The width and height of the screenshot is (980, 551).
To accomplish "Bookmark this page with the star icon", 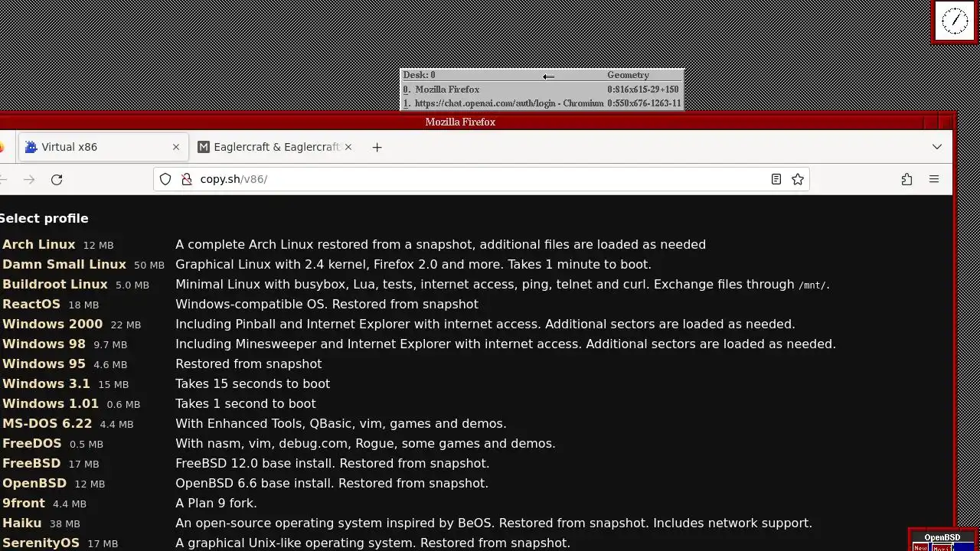I will click(798, 179).
